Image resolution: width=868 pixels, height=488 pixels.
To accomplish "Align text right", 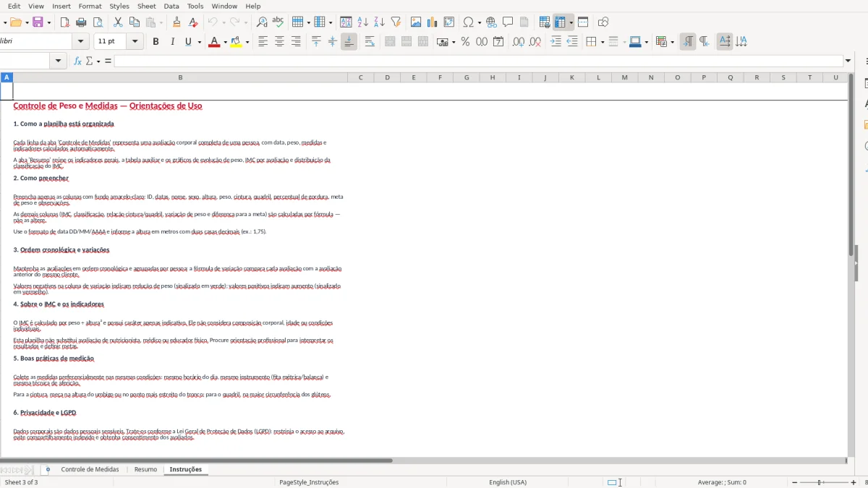I will tap(296, 42).
